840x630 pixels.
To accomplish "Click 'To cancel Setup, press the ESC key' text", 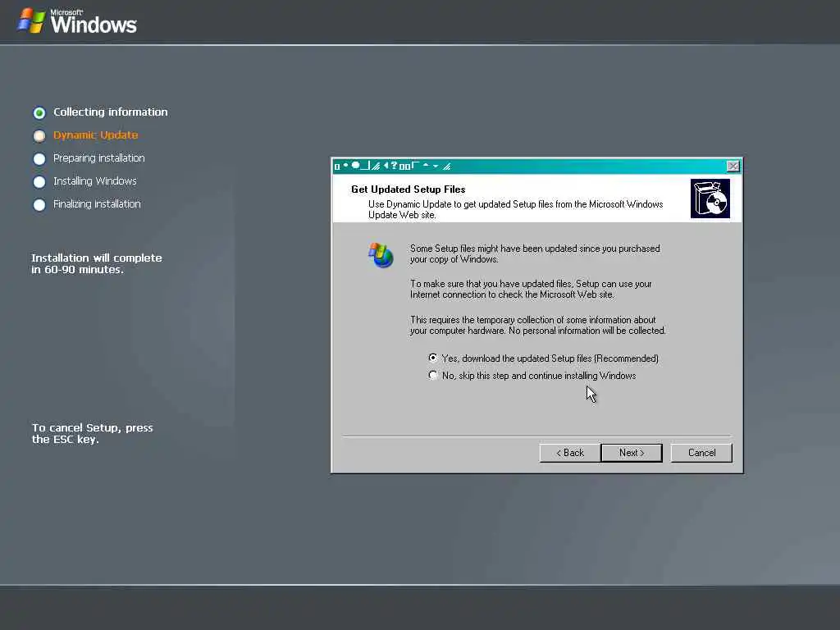I will (92, 433).
